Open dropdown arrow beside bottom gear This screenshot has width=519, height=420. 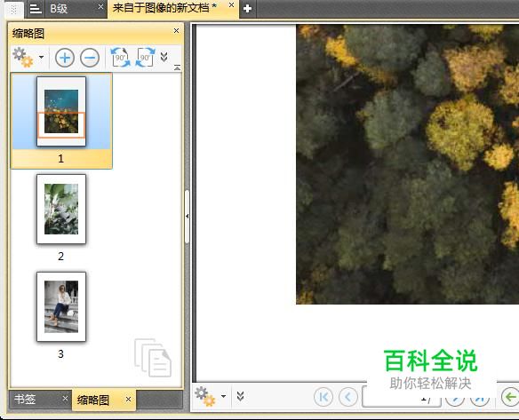223,396
